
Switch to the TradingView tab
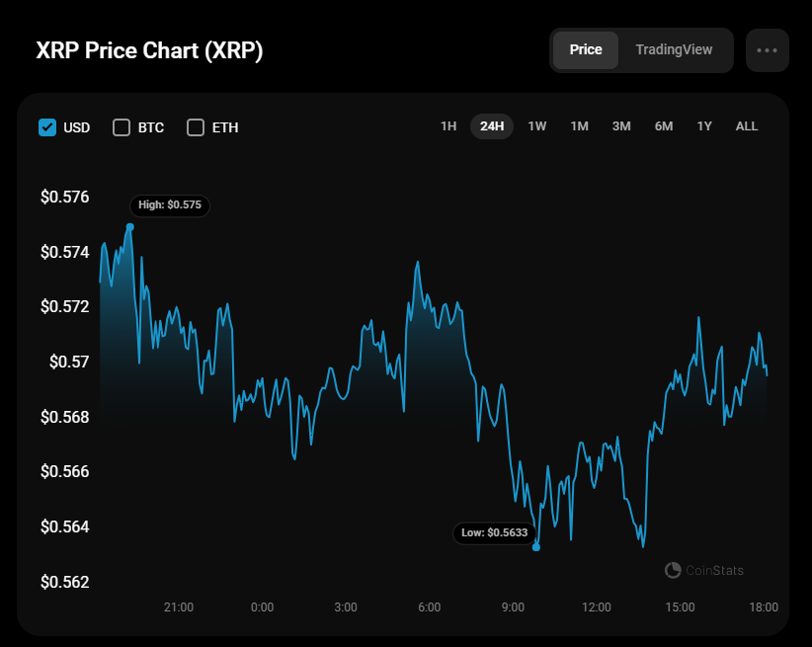click(x=674, y=49)
